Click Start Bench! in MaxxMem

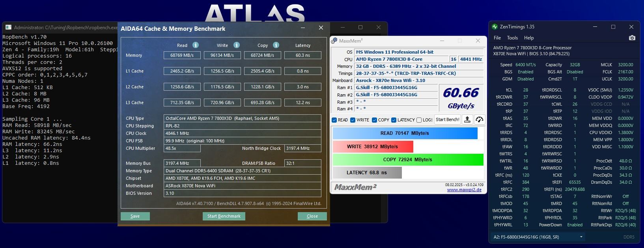point(448,119)
